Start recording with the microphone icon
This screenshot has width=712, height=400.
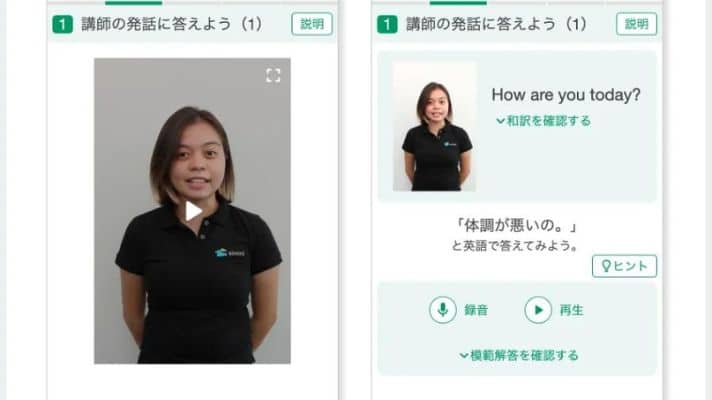[443, 310]
